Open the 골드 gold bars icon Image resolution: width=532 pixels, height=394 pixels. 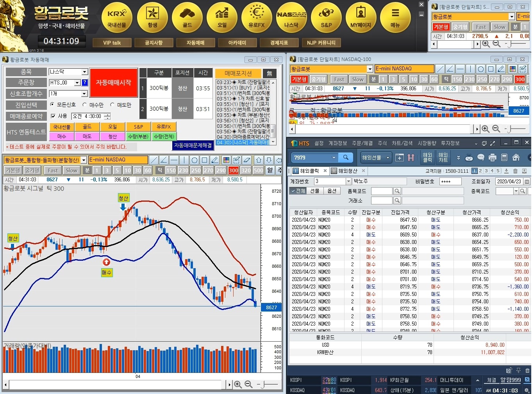click(x=187, y=18)
